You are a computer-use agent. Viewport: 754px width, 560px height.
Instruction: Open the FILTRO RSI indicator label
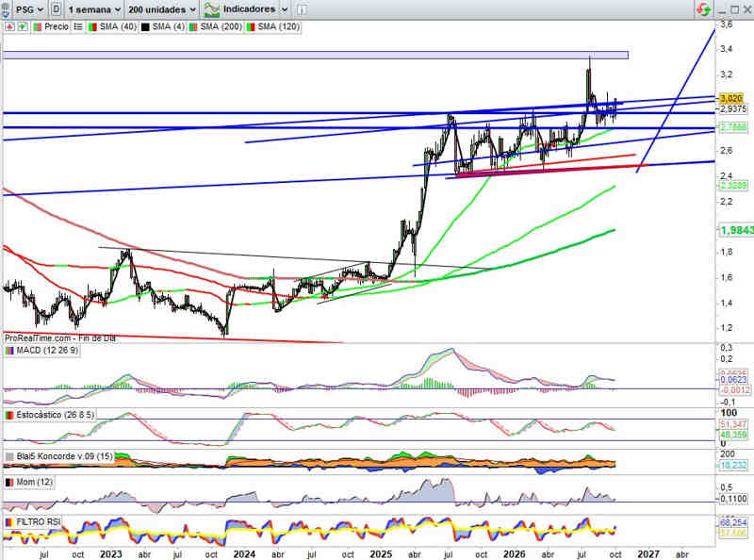pos(37,522)
